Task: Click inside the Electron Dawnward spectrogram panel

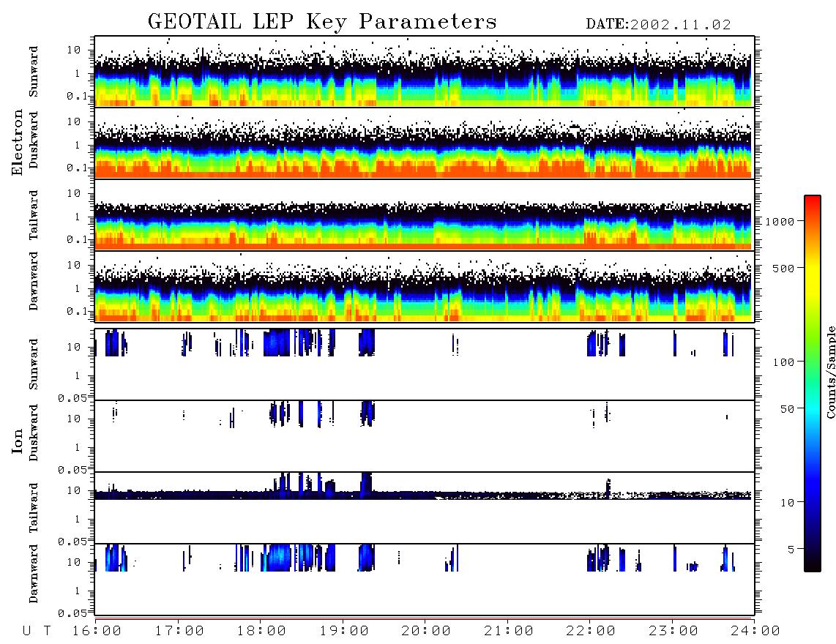Action: (425, 286)
